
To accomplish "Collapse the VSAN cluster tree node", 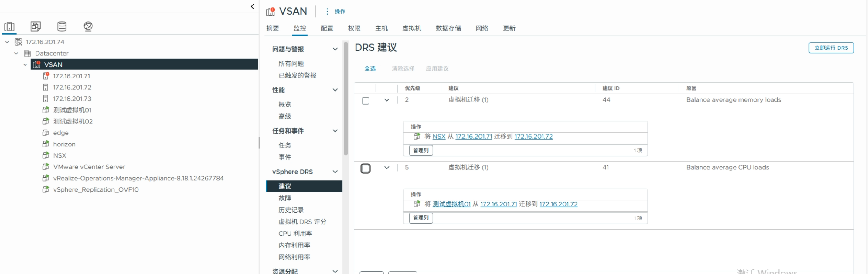I will [x=25, y=64].
